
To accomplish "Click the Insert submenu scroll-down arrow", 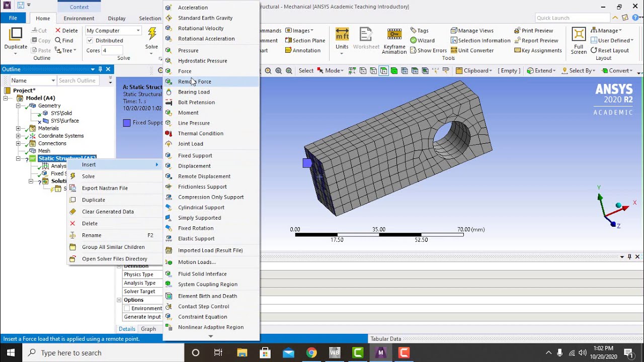I will point(211,336).
